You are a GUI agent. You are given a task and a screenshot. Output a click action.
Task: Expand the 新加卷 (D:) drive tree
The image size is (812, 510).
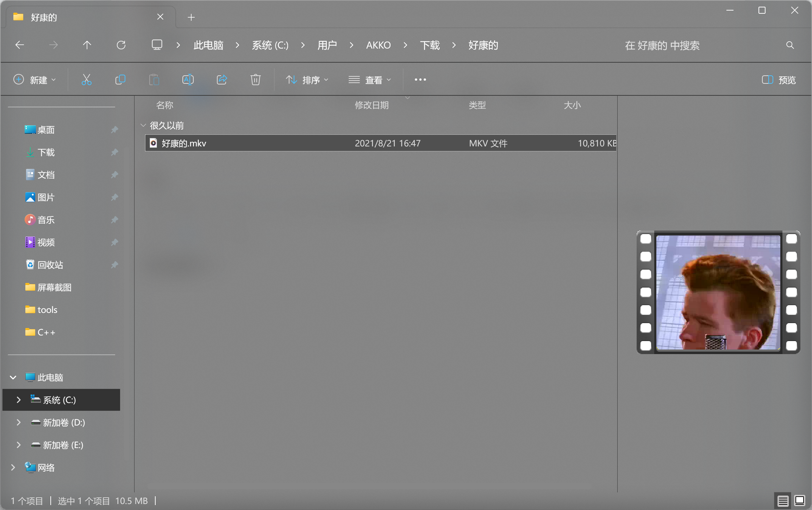click(19, 422)
